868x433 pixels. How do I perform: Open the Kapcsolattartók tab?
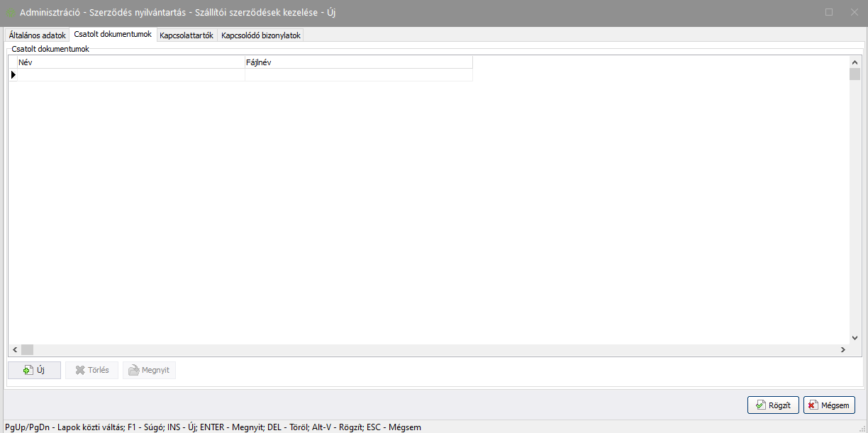click(187, 35)
